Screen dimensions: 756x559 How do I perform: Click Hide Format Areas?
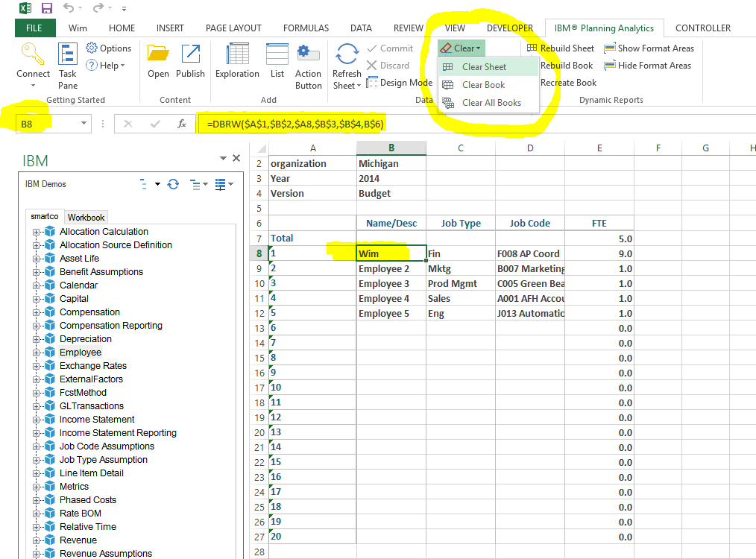647,66
